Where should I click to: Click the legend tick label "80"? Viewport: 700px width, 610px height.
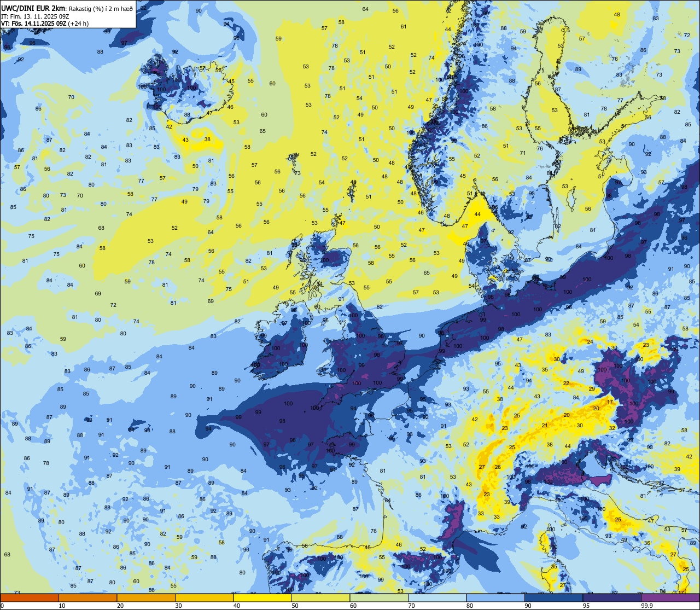click(x=470, y=606)
